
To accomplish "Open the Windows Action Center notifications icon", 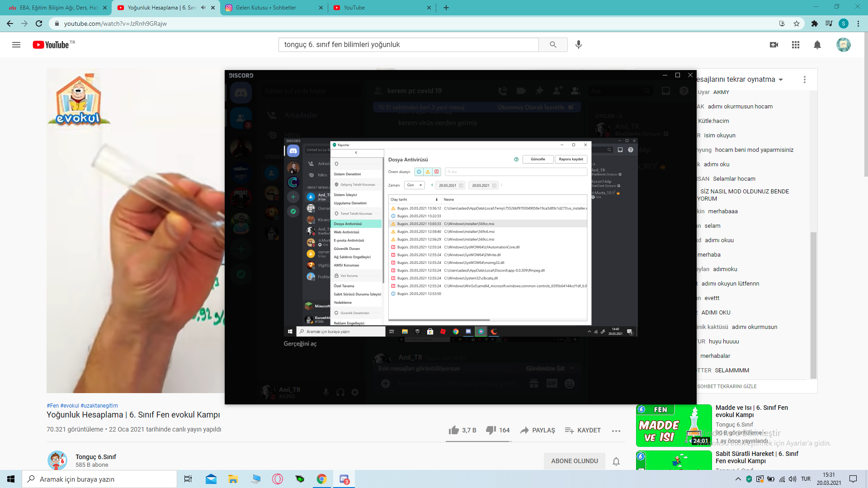I will [x=853, y=479].
